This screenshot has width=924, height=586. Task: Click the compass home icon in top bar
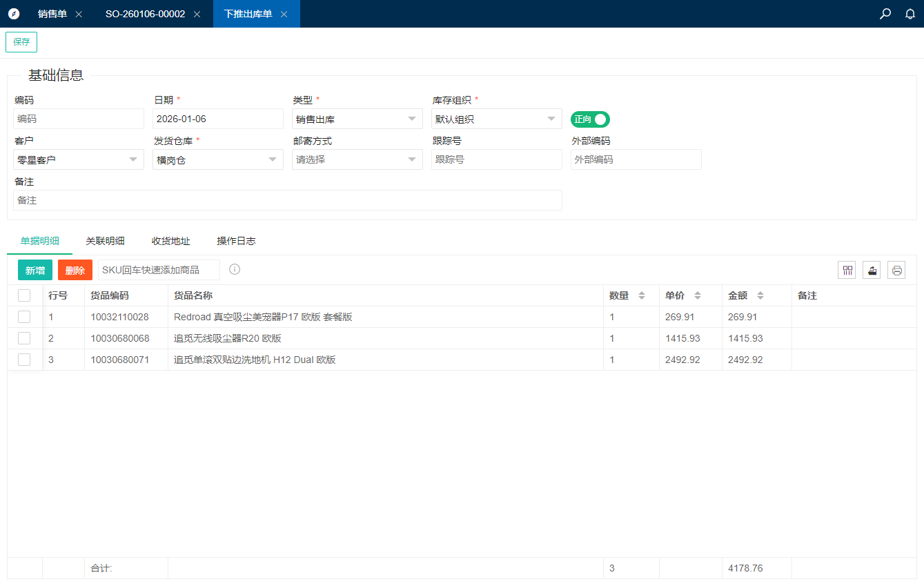point(14,14)
